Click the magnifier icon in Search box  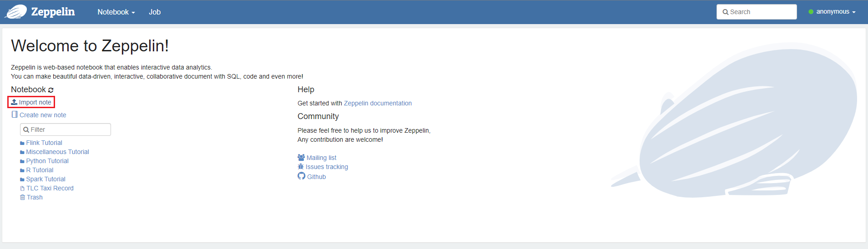point(726,12)
